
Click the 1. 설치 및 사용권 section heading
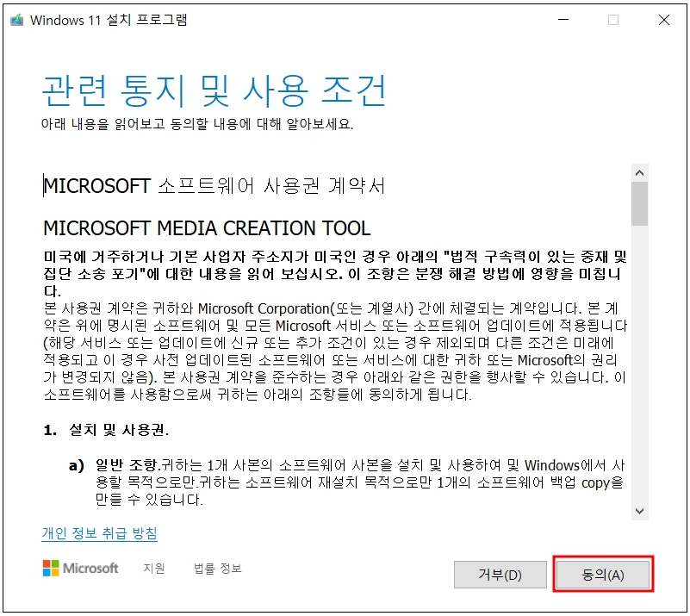(106, 429)
